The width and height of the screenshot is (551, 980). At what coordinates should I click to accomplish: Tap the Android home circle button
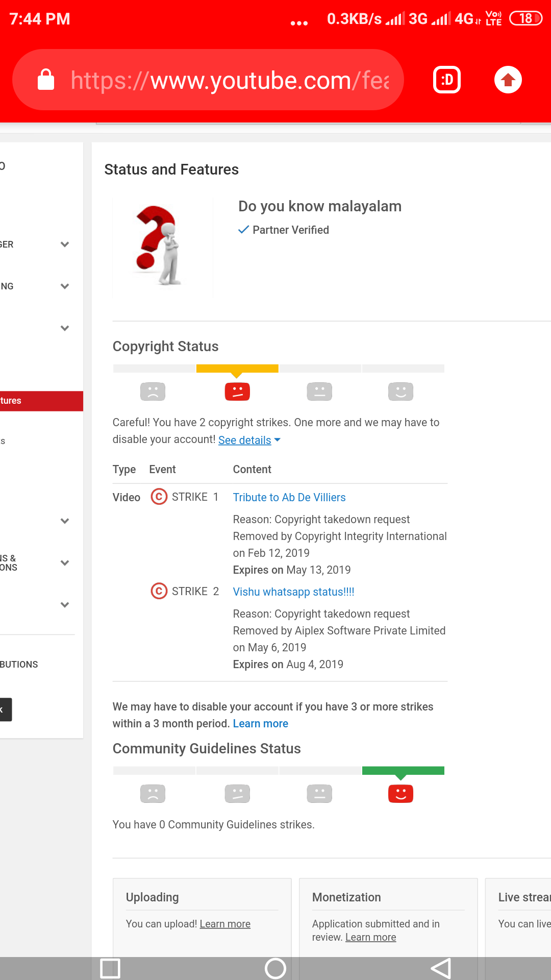tap(275, 968)
